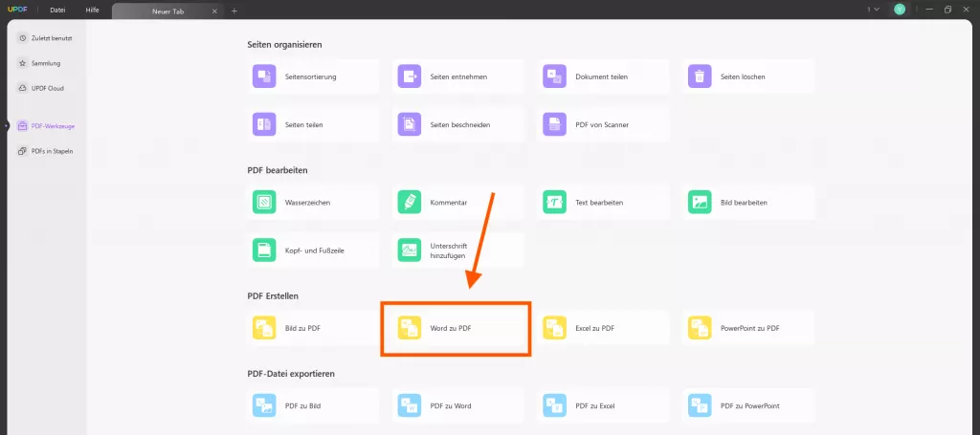Open UPDF Cloud in the sidebar

[41, 88]
